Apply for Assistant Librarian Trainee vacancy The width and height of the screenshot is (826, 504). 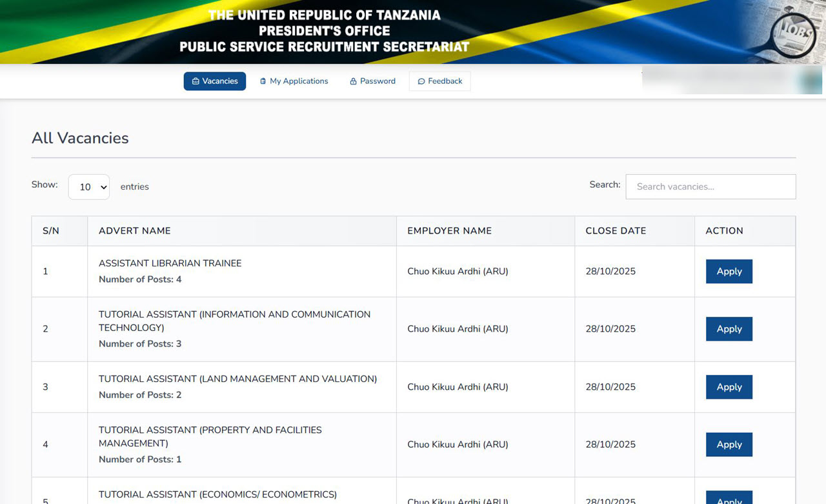(x=729, y=272)
